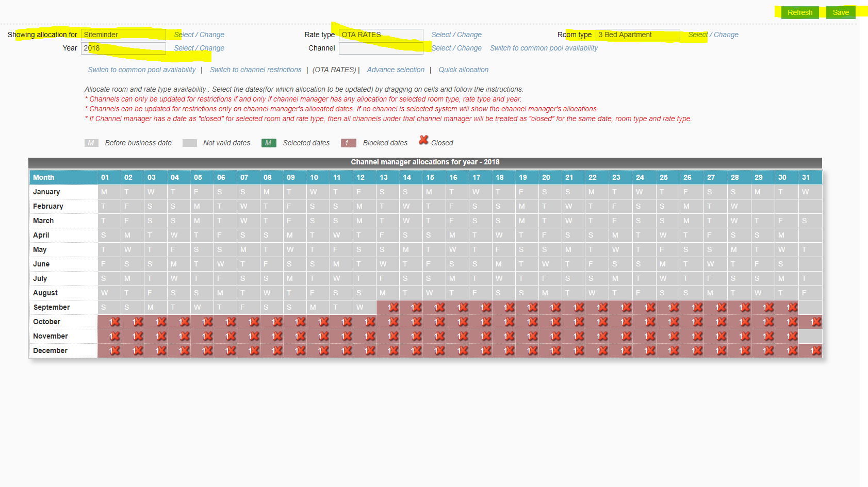
Task: Select closed icon on December 16
Action: 463,350
